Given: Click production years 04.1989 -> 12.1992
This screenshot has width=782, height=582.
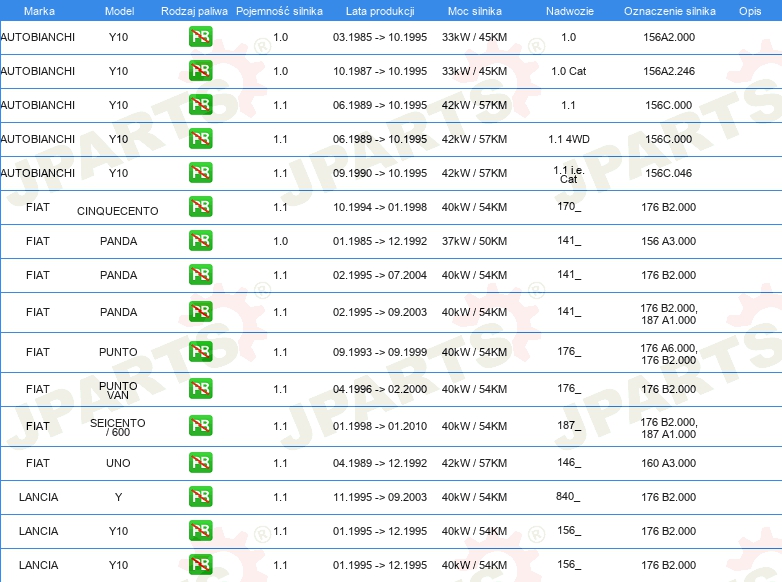Looking at the screenshot, I should [380, 463].
